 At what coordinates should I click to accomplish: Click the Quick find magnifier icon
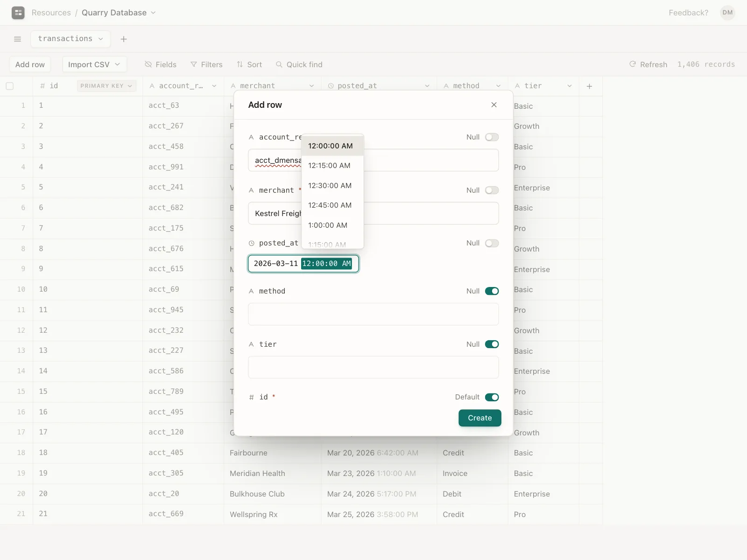coord(279,64)
